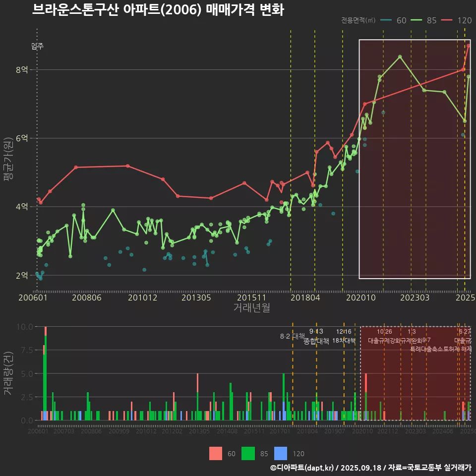Image resolution: width=476 pixels, height=476 pixels.
Task: Select the 10.26 대출규제강화 annotation
Action: click(384, 336)
